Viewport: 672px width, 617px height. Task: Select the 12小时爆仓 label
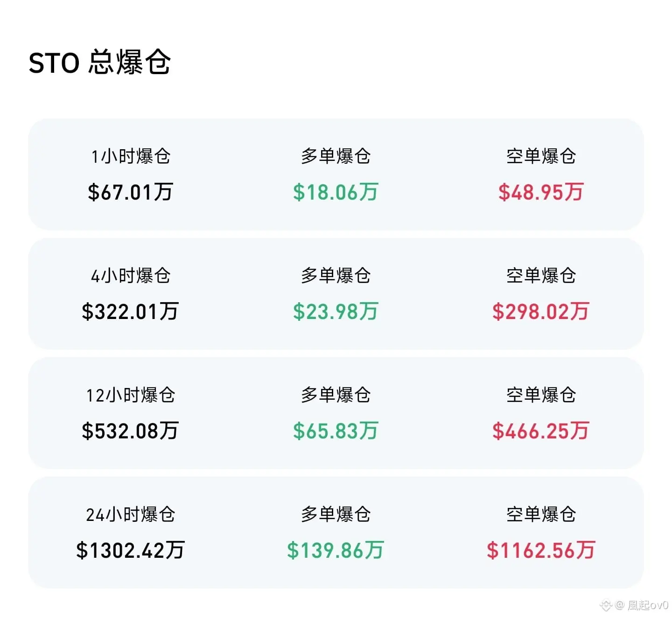click(131, 395)
